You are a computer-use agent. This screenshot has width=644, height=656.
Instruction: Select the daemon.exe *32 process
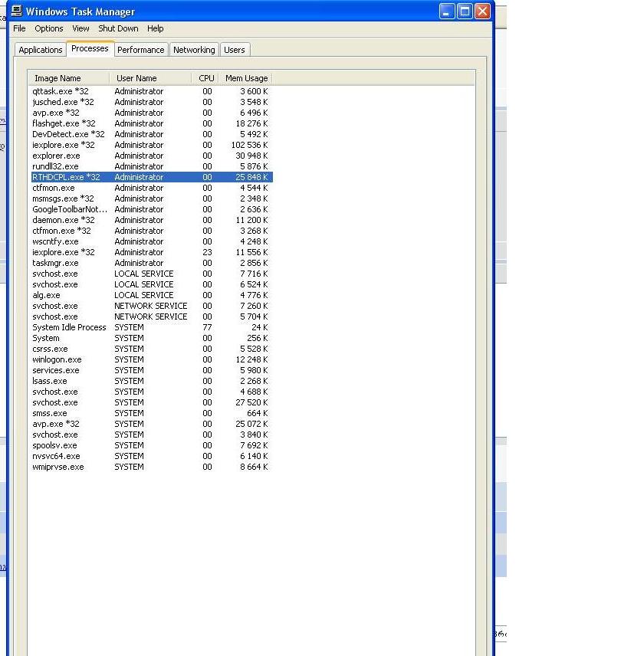click(x=152, y=220)
